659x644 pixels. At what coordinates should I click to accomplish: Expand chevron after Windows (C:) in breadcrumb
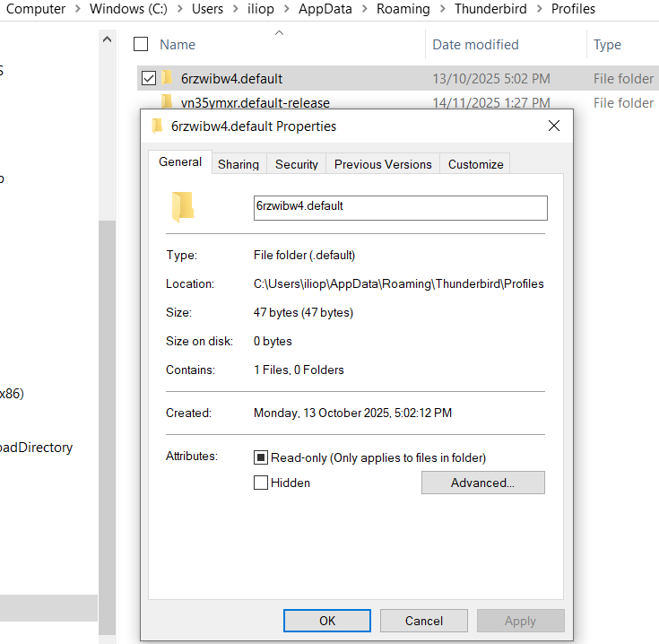[180, 9]
